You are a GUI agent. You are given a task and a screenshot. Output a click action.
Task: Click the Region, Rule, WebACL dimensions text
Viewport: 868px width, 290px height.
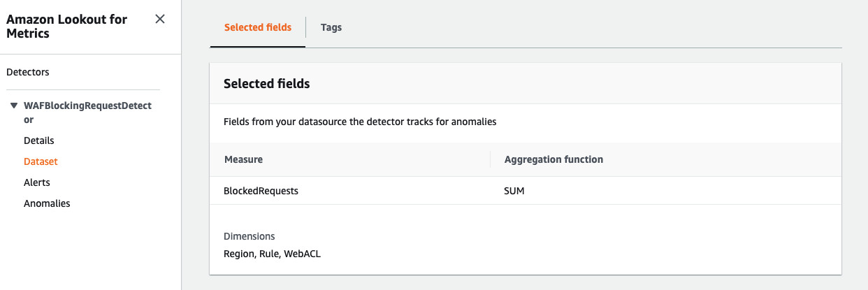click(272, 254)
